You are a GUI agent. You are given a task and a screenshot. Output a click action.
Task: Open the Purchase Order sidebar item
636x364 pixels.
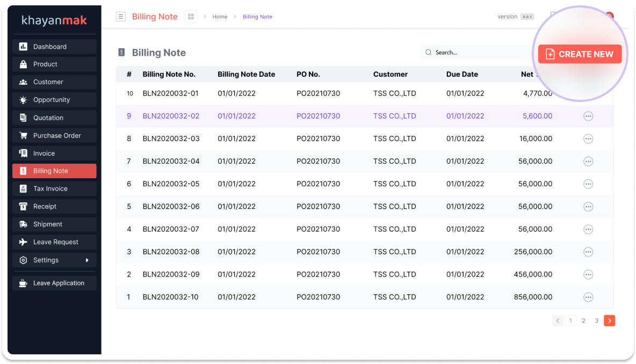pyautogui.click(x=54, y=136)
